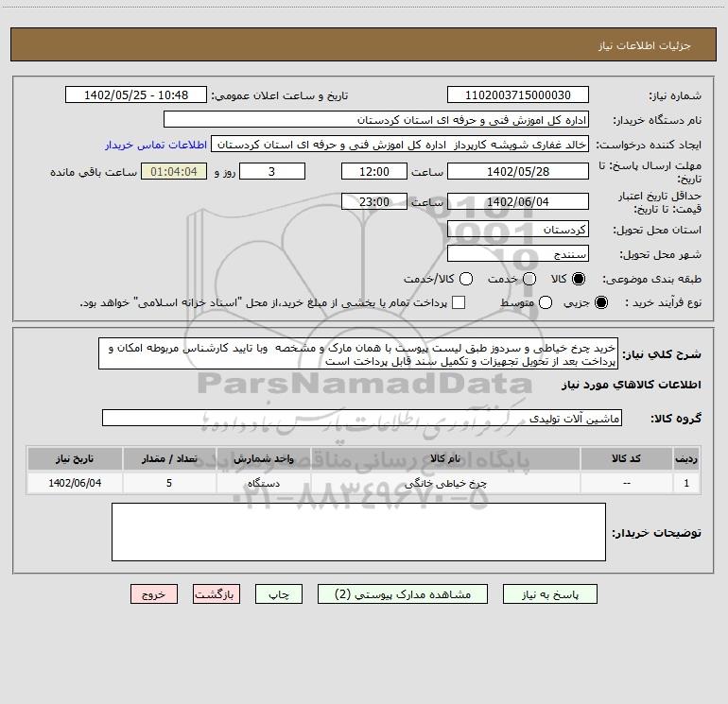Choose the کالا/خدمت radio option
Image resolution: width=728 pixels, height=704 pixels.
tap(466, 279)
